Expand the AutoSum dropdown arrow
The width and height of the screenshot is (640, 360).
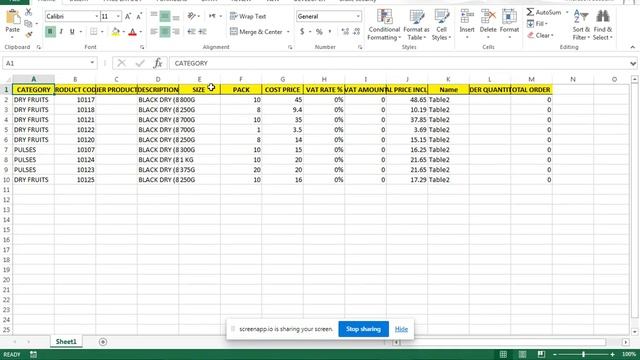(567, 12)
